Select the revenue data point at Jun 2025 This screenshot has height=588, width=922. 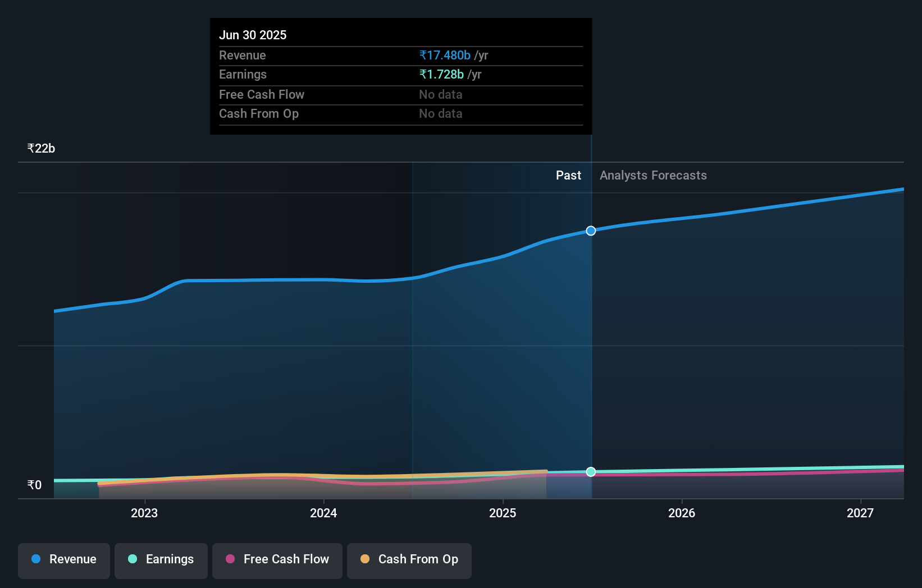(x=591, y=231)
